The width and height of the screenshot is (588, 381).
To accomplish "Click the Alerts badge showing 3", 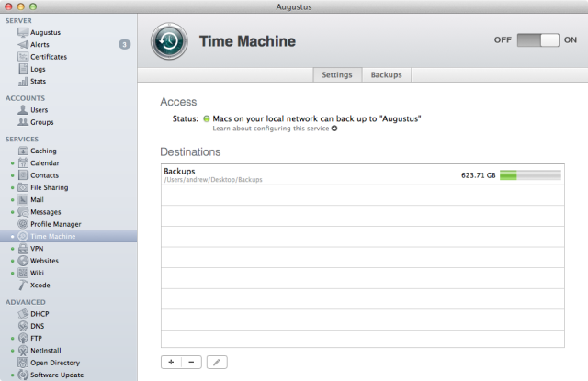I will [x=125, y=45].
